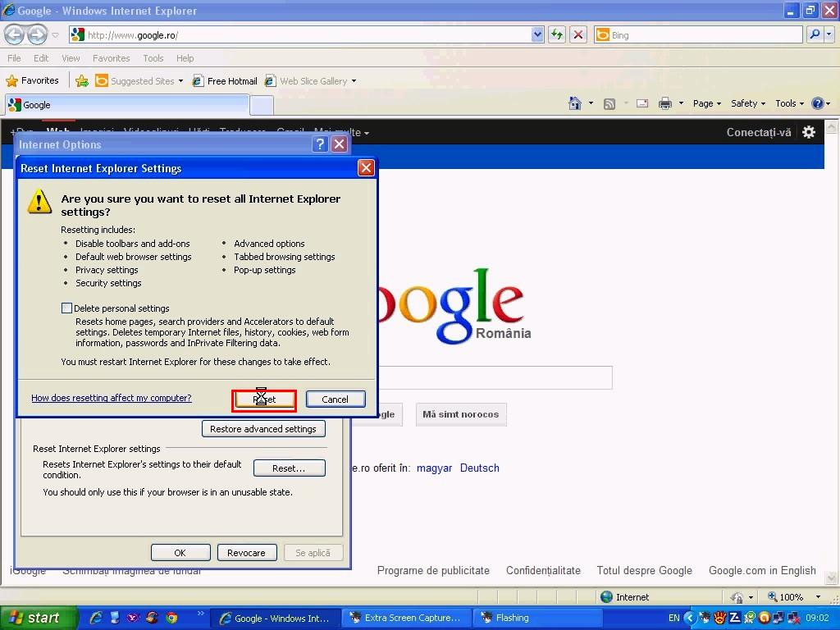This screenshot has width=840, height=630.
Task: Click Google.com in English link
Action: click(762, 571)
